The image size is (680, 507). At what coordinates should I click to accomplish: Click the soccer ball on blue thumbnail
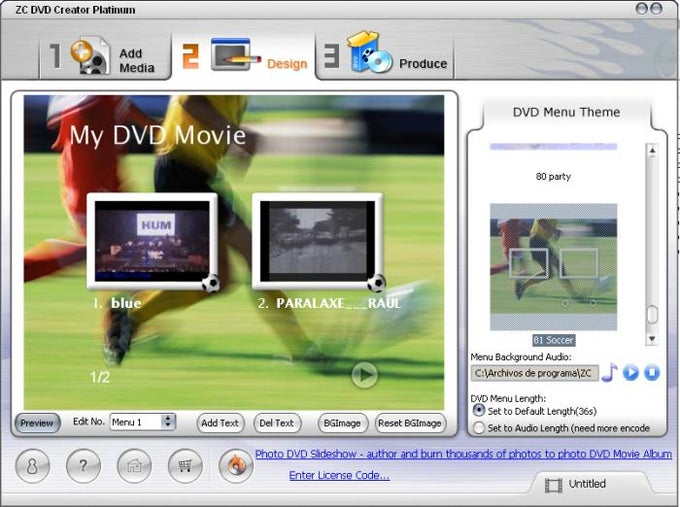[211, 283]
